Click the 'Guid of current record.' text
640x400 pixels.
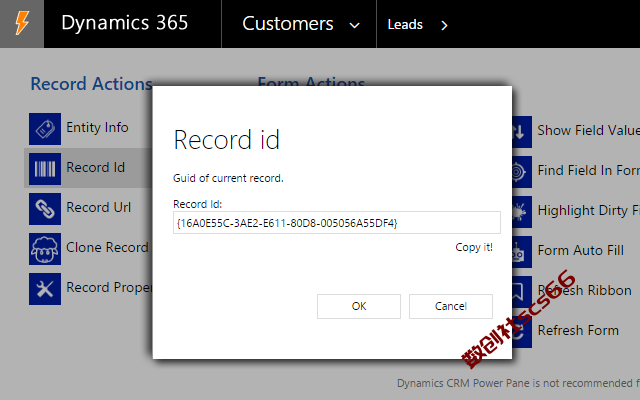pyautogui.click(x=228, y=178)
